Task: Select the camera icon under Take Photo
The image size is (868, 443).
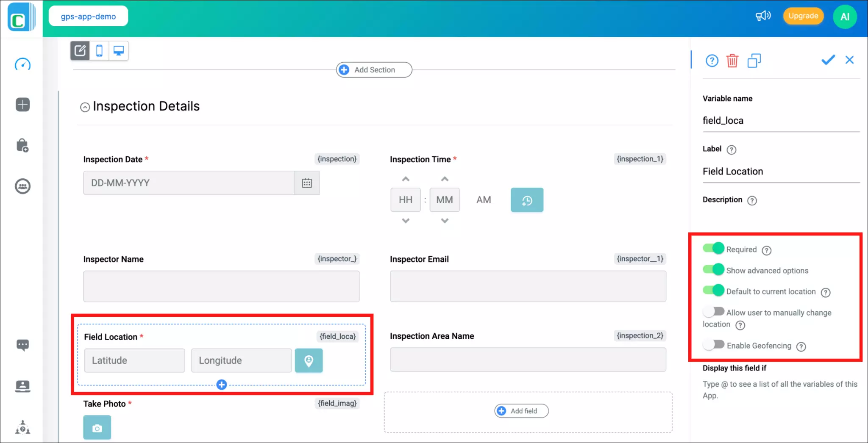Action: coord(97,427)
